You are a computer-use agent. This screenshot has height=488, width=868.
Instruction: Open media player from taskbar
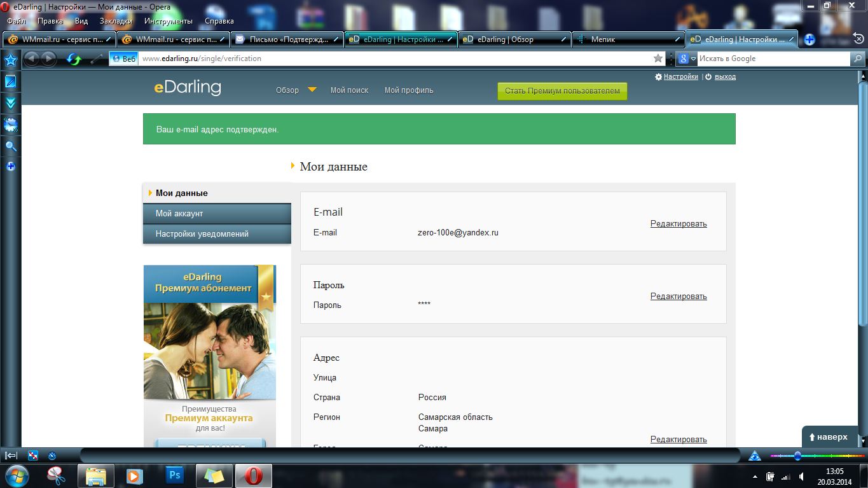click(x=135, y=476)
